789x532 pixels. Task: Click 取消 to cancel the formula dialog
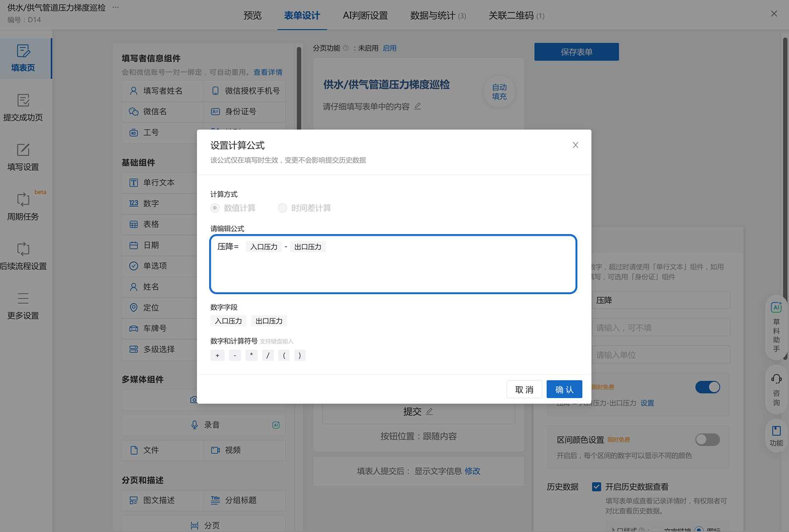(524, 389)
